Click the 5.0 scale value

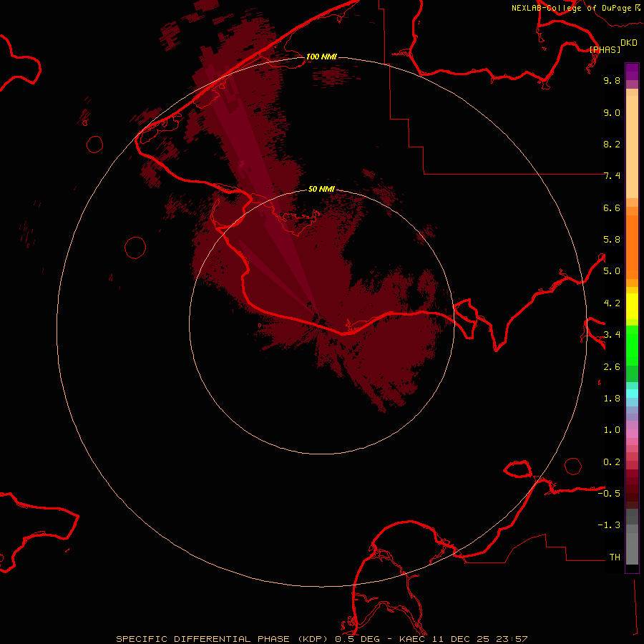coord(612,271)
